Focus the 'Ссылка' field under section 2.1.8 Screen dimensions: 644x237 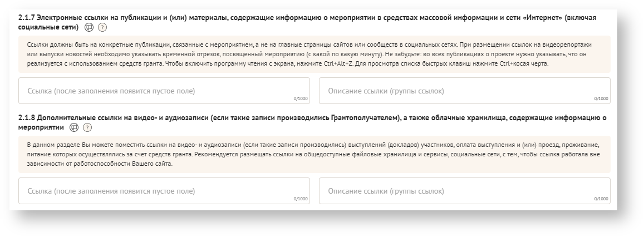(x=164, y=191)
